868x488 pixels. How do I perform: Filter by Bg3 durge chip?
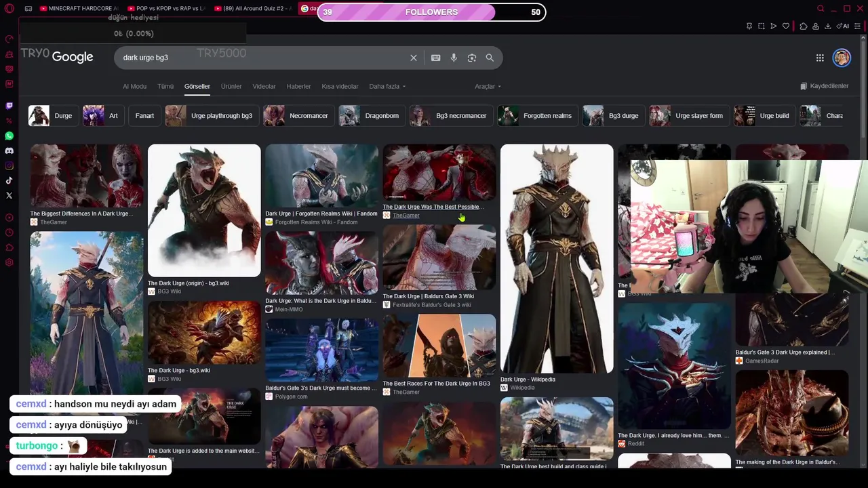612,116
